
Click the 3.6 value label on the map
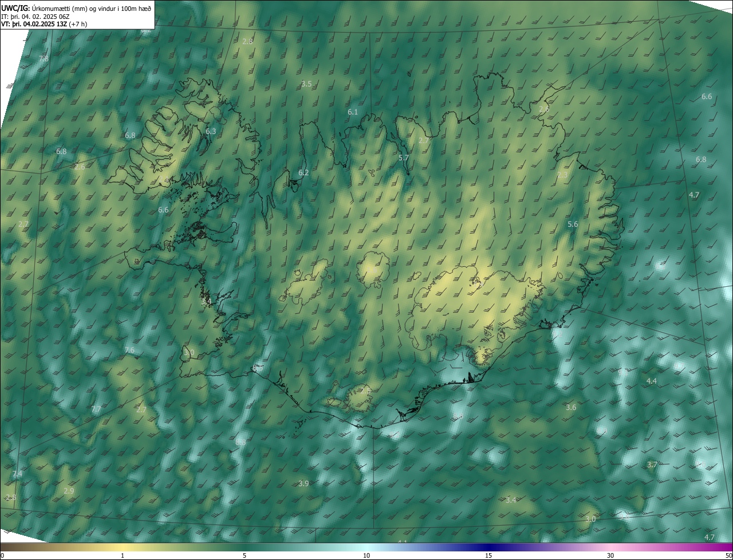(x=571, y=408)
